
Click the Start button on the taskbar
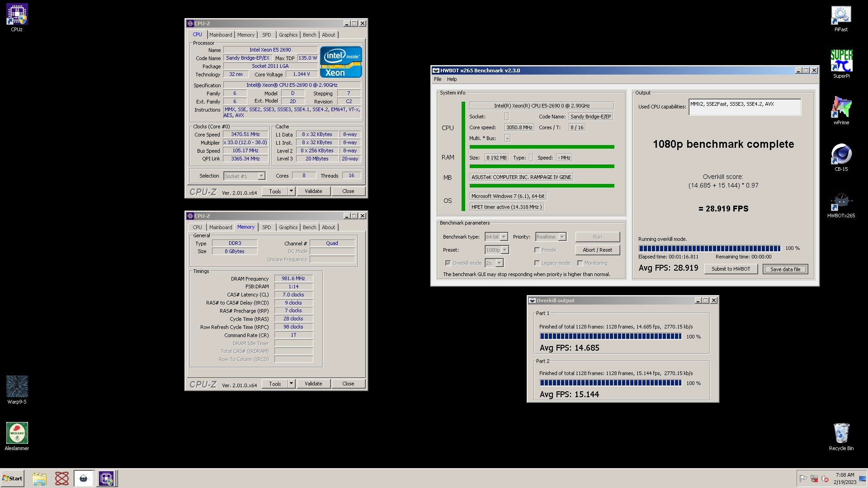tap(12, 479)
